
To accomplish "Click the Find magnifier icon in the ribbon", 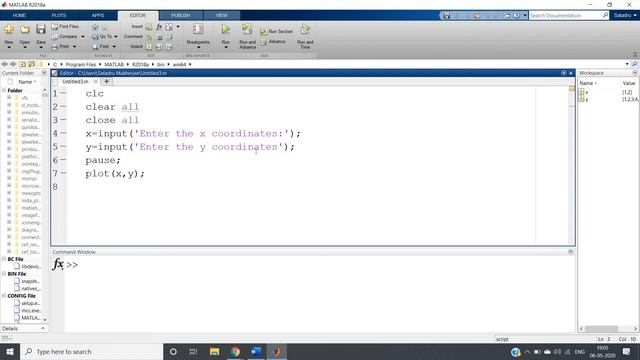I will tap(95, 47).
